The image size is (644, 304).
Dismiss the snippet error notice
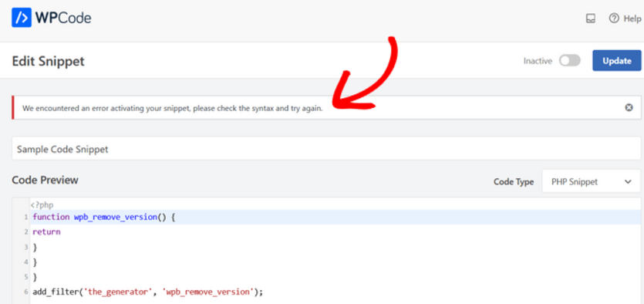[x=629, y=107]
